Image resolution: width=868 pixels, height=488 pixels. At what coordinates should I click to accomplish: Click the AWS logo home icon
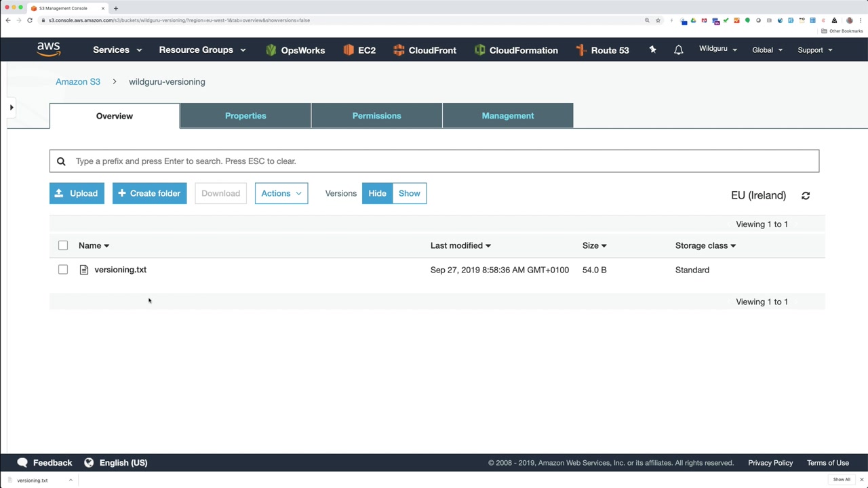coord(49,49)
